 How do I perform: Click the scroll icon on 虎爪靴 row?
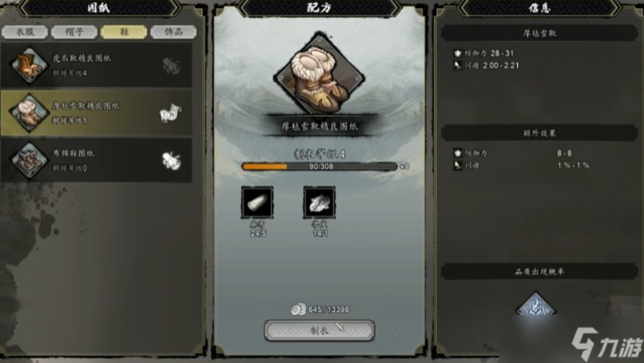point(171,66)
